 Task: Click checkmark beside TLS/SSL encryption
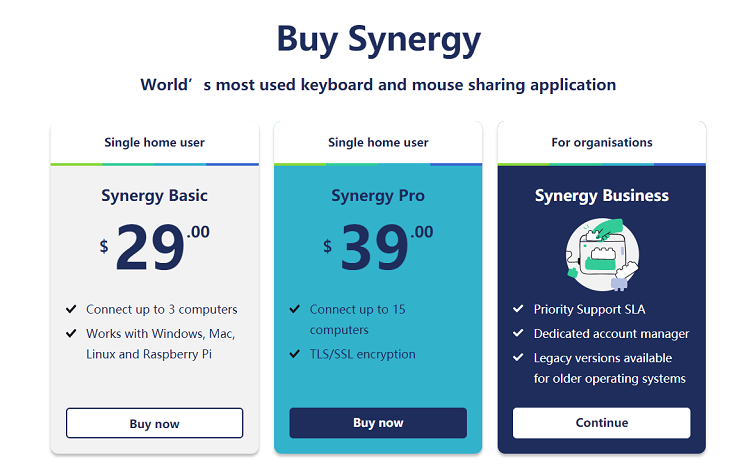(x=295, y=354)
